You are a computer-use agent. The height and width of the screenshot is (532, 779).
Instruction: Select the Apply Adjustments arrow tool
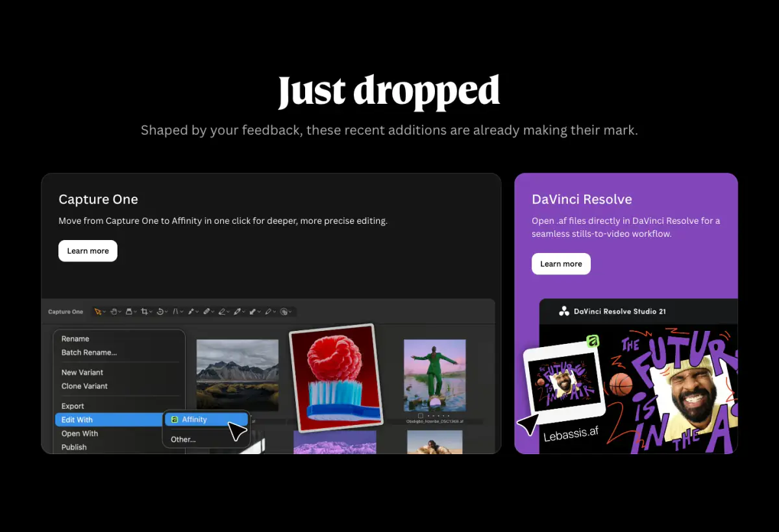(252, 312)
